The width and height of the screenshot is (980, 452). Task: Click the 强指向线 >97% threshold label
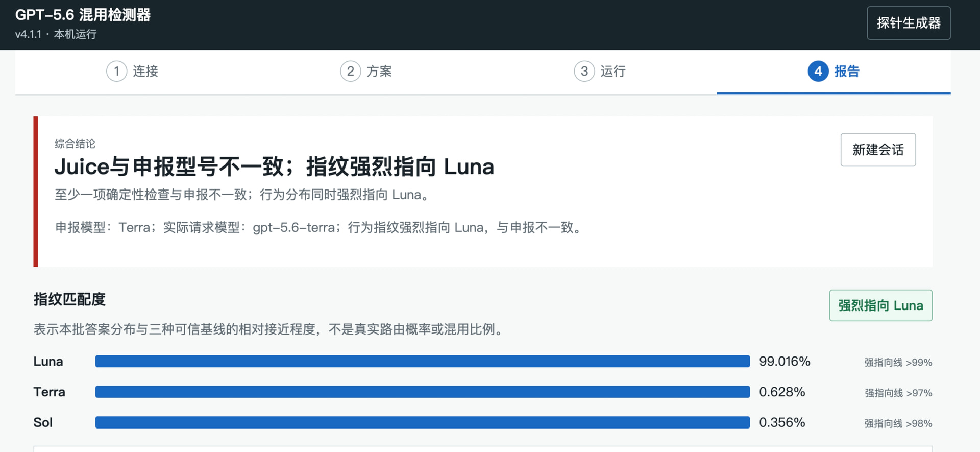click(898, 393)
